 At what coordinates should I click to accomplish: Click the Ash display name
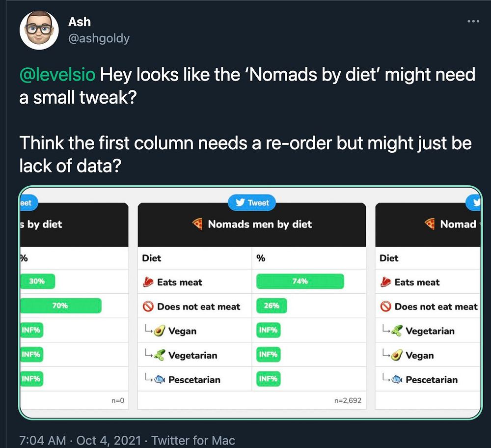point(80,22)
